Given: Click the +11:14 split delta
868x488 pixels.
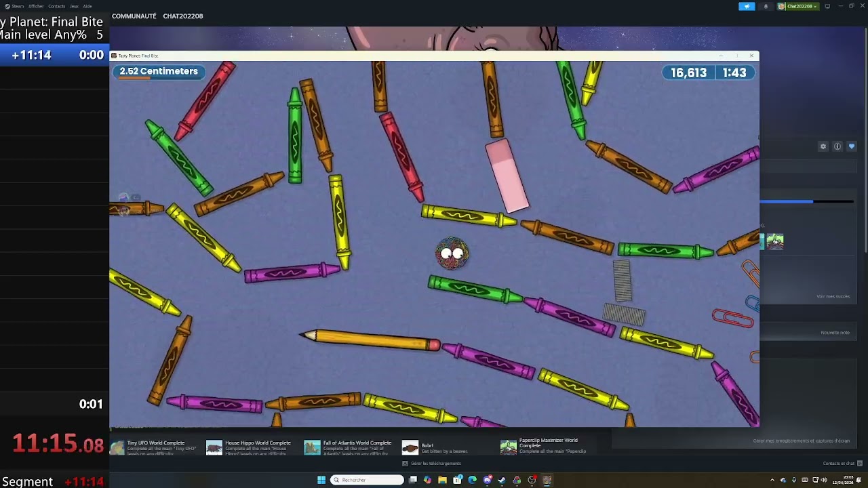Looking at the screenshot, I should 31,55.
